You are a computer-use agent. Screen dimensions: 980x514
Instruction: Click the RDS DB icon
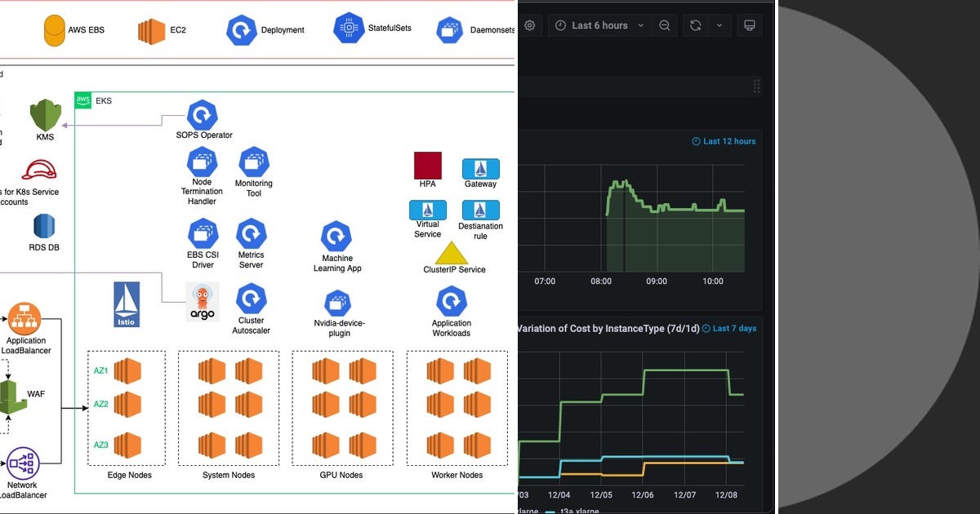click(x=44, y=227)
